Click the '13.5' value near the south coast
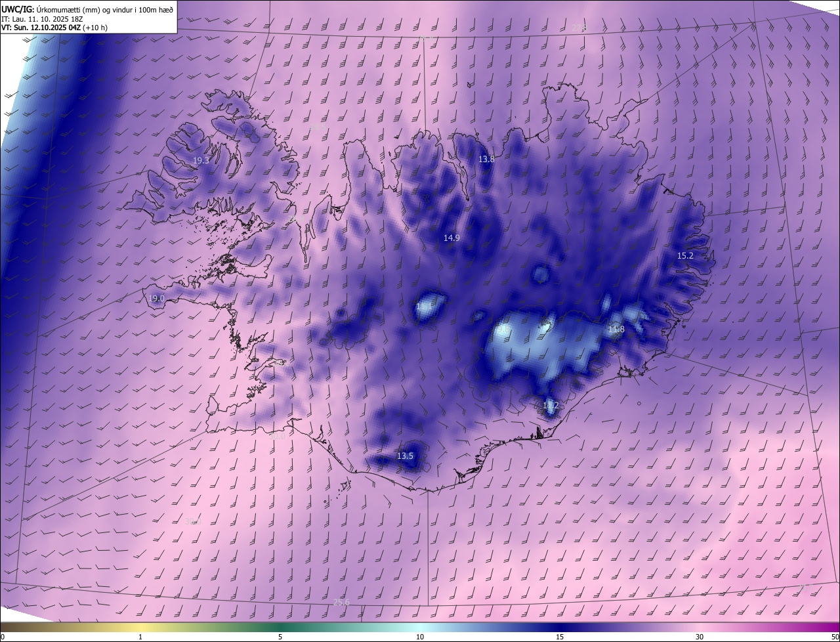Image resolution: width=840 pixels, height=642 pixels. [406, 456]
